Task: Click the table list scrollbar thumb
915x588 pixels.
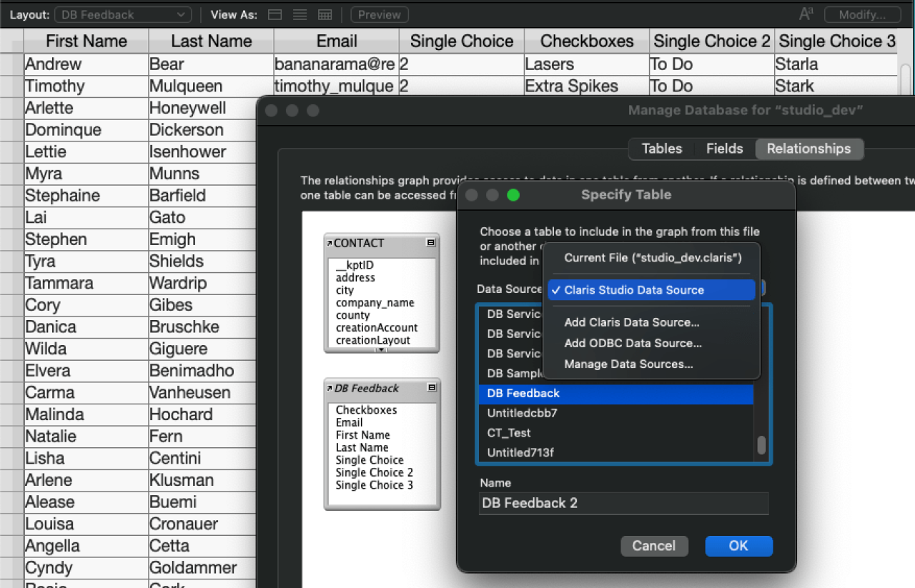Action: tap(762, 445)
